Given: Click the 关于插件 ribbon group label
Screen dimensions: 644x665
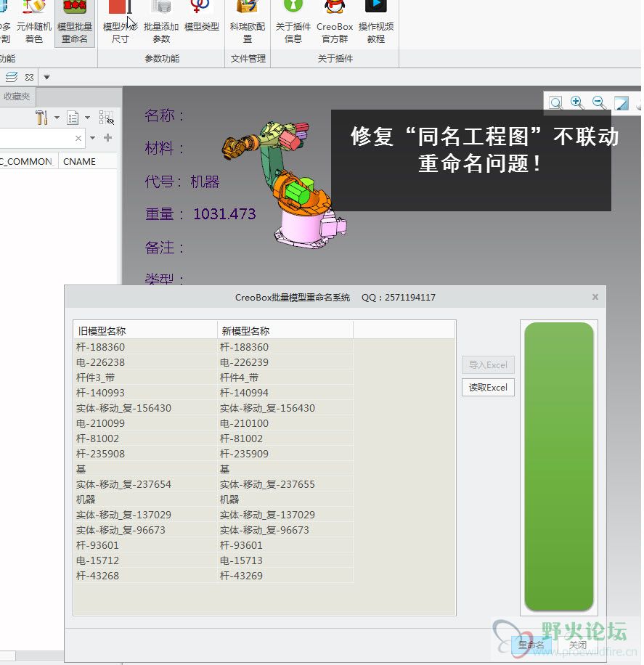Looking at the screenshot, I should tap(335, 59).
